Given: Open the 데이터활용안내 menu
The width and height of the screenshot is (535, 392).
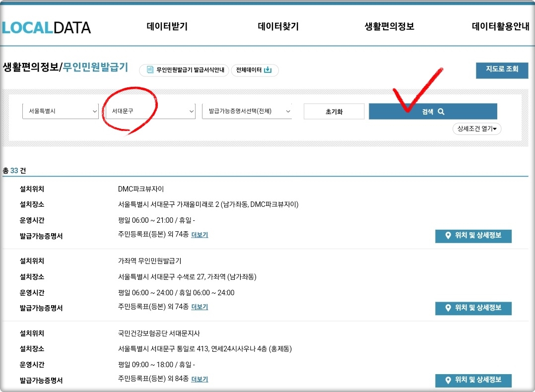Looking at the screenshot, I should (500, 26).
